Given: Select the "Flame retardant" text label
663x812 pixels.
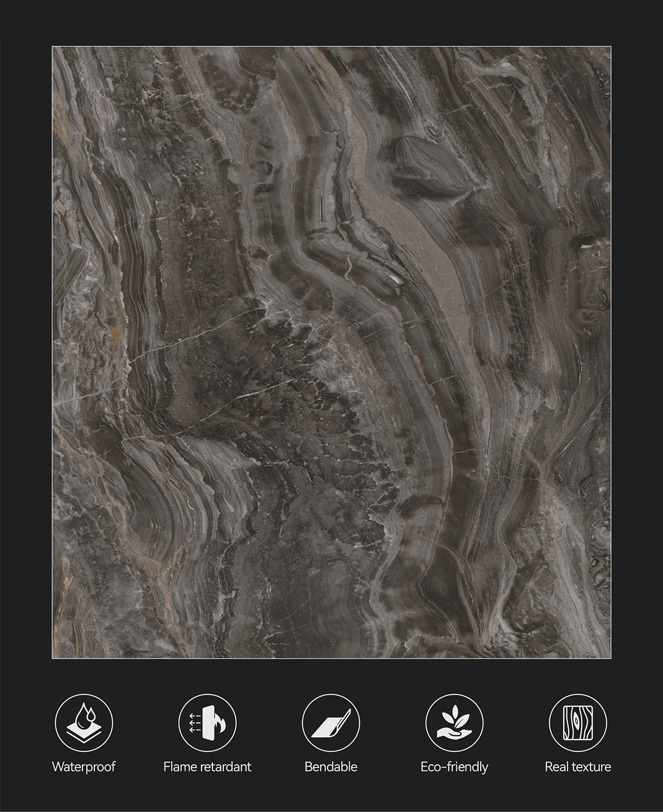Looking at the screenshot, I should click(207, 766).
